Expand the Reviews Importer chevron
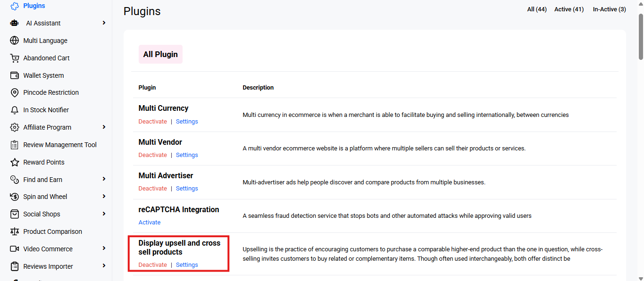644x281 pixels. click(x=104, y=266)
